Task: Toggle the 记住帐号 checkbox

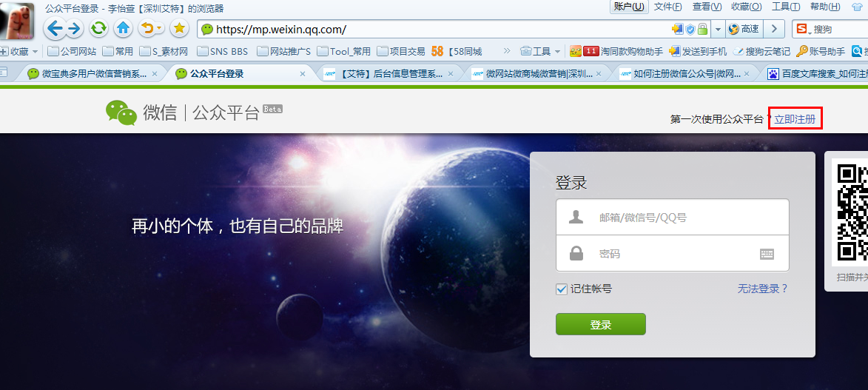Action: pyautogui.click(x=562, y=289)
